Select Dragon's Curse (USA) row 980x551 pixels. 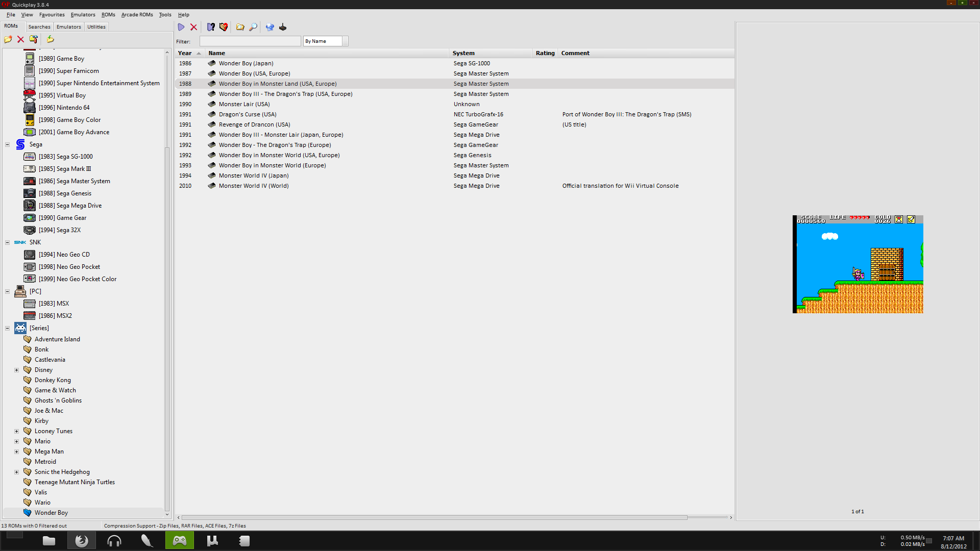click(x=454, y=114)
